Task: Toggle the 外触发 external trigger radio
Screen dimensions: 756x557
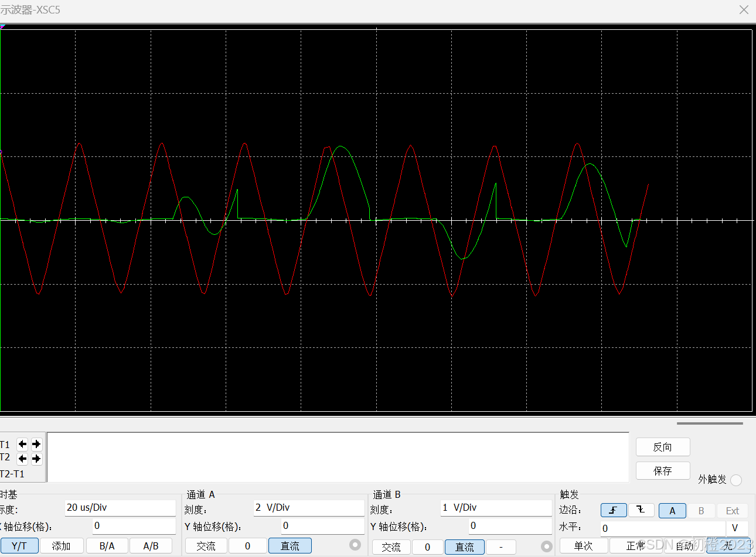Action: click(x=736, y=480)
